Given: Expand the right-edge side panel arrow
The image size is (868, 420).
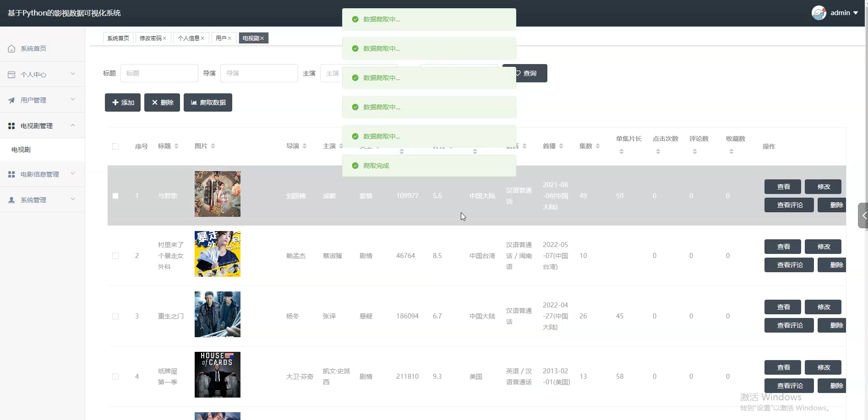Looking at the screenshot, I should coord(863,215).
